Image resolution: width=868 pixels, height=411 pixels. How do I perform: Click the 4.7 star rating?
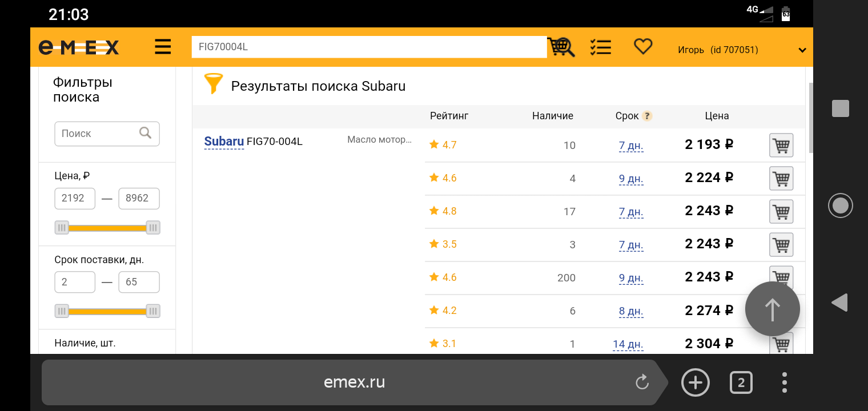(x=443, y=145)
